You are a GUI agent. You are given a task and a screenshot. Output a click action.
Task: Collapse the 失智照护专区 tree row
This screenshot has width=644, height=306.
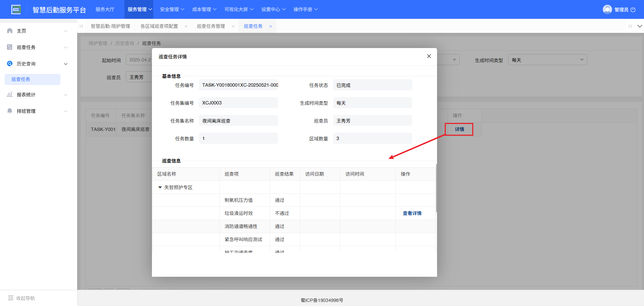160,187
